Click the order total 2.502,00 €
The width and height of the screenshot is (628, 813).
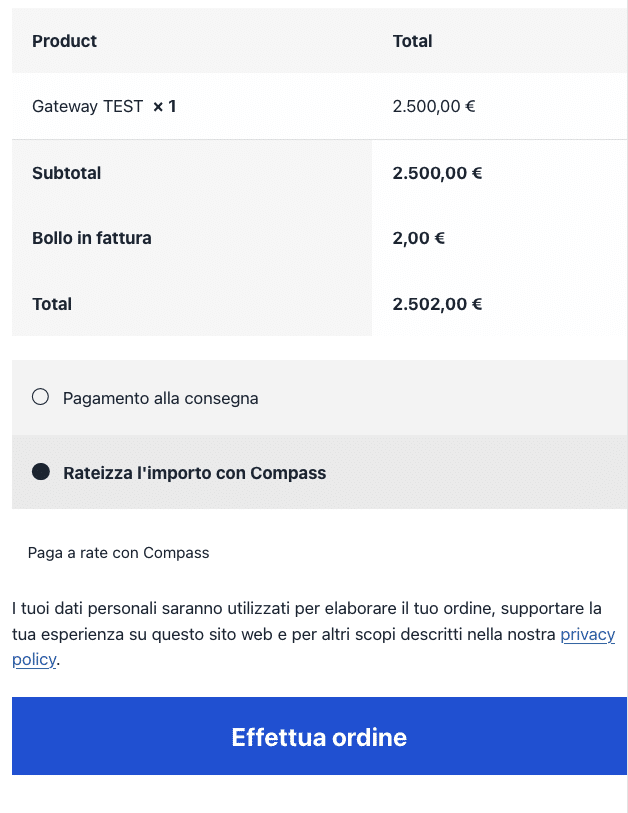click(x=437, y=304)
